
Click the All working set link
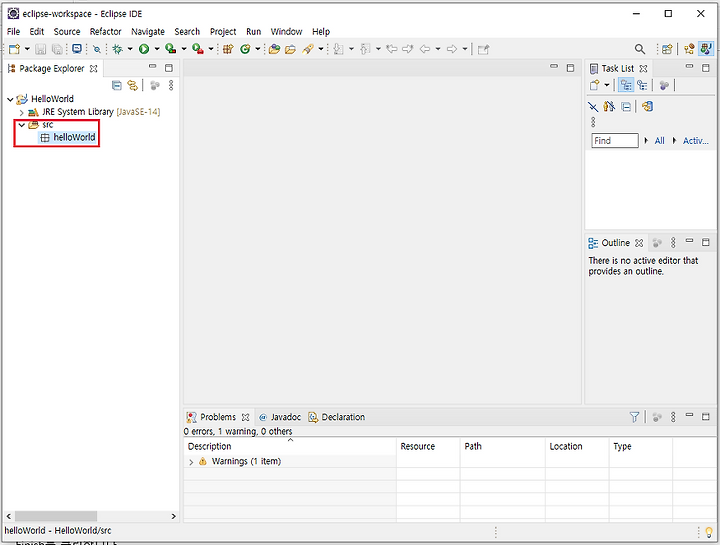659,140
